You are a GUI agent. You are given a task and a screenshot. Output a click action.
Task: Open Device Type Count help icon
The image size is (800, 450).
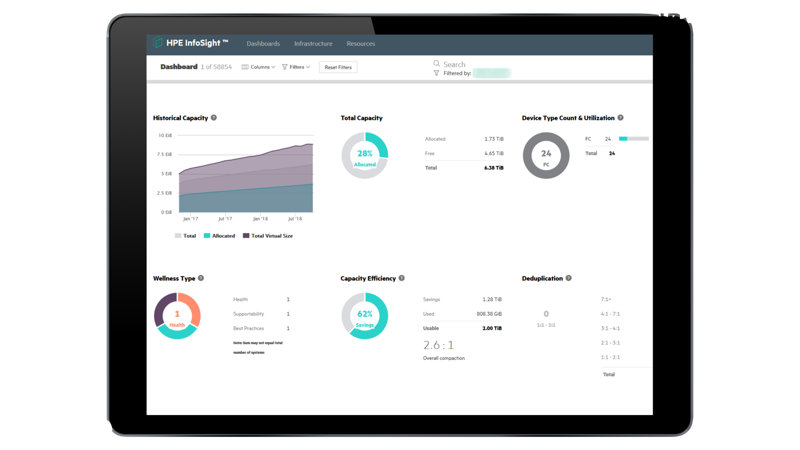620,118
